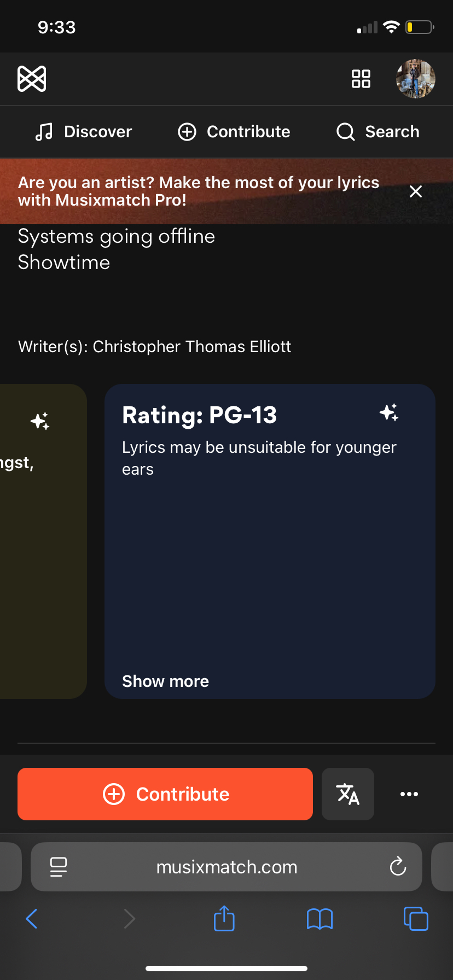This screenshot has width=453, height=980.
Task: Tap sparkle icon on Rating PG-13 card
Action: click(389, 413)
